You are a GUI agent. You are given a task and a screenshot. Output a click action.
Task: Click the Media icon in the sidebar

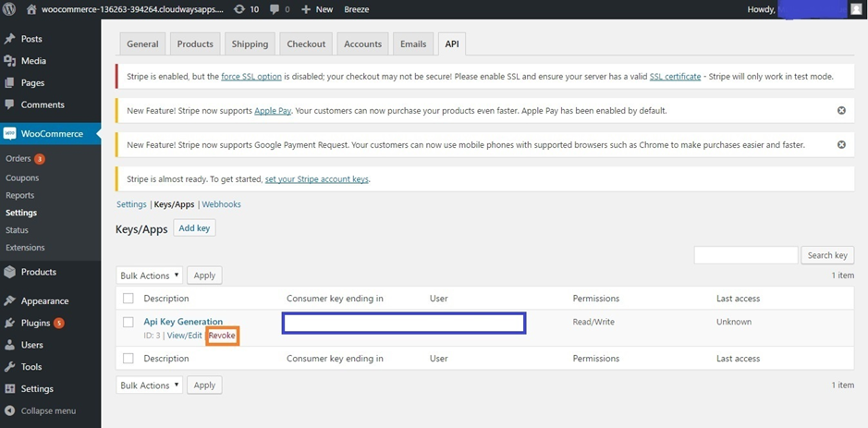[x=9, y=61]
